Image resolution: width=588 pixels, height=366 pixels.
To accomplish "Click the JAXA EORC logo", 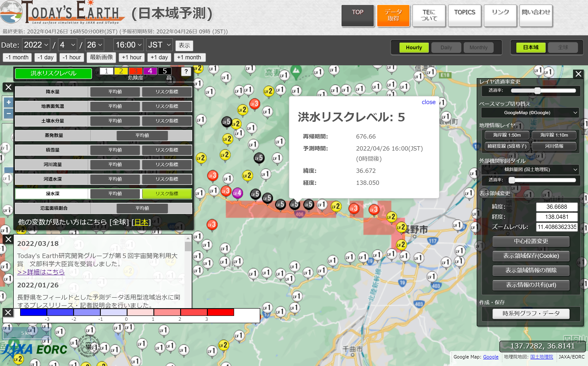I will [x=34, y=350].
